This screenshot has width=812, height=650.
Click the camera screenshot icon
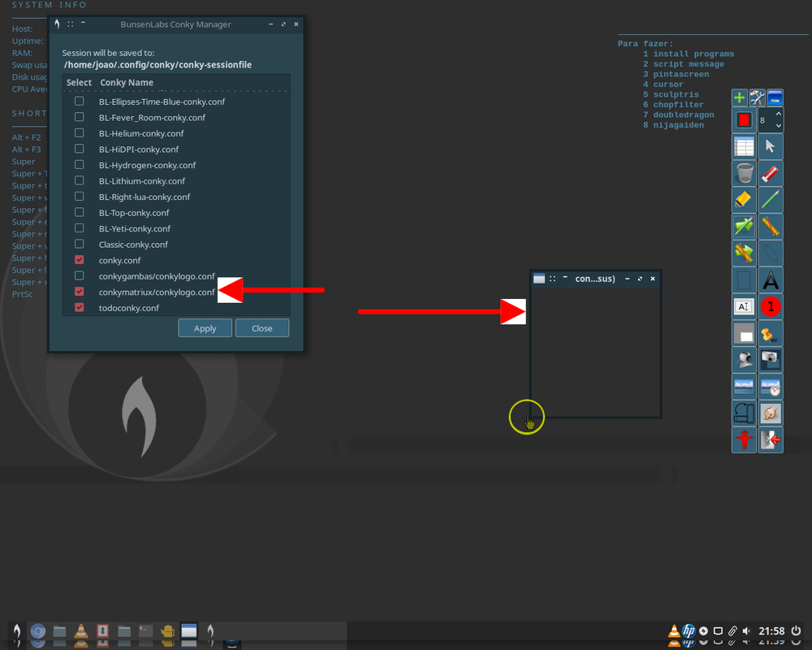771,360
